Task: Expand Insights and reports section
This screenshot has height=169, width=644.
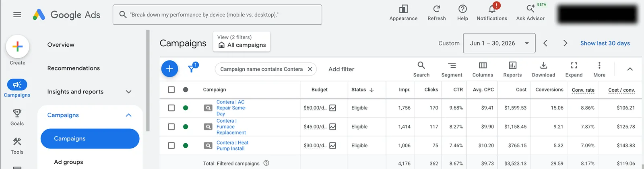Action: (x=128, y=92)
